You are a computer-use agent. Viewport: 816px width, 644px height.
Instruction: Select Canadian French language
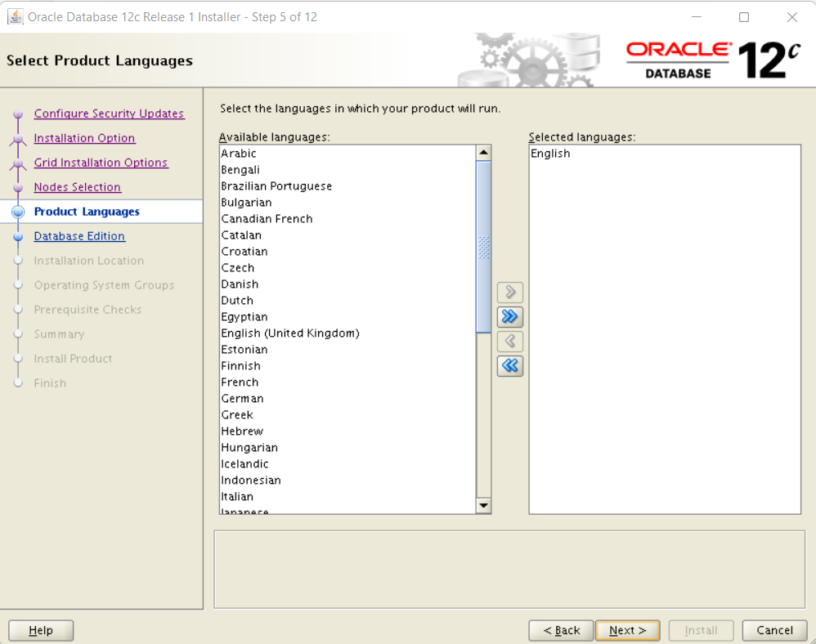click(x=347, y=218)
